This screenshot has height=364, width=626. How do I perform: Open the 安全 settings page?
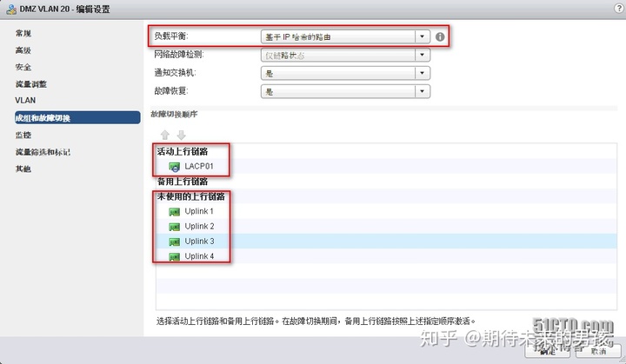[23, 67]
